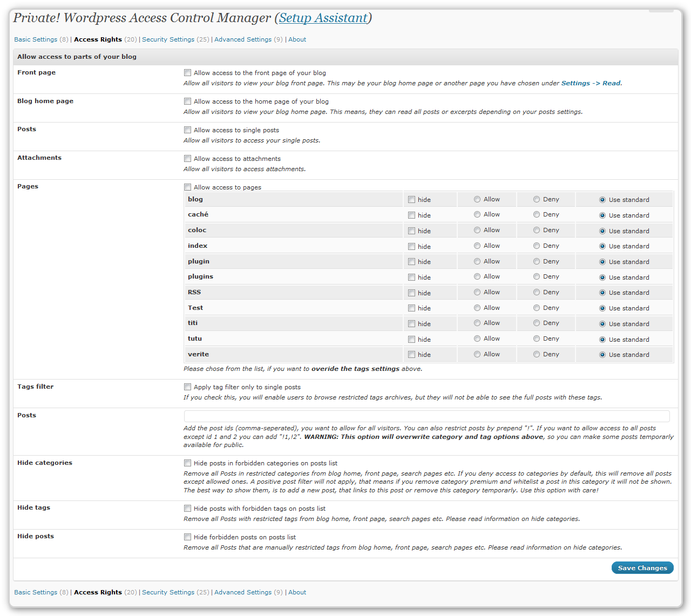The height and width of the screenshot is (616, 691).
Task: Open About link at page bottom
Action: pos(297,592)
